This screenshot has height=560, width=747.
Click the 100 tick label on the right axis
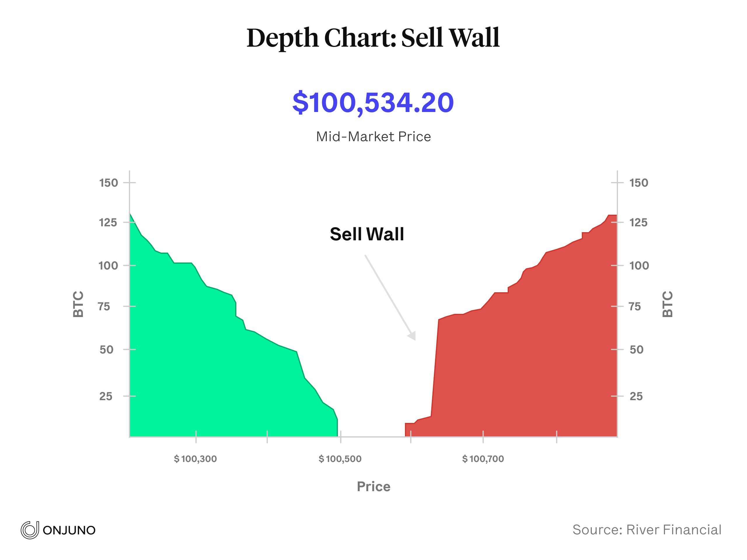639,266
